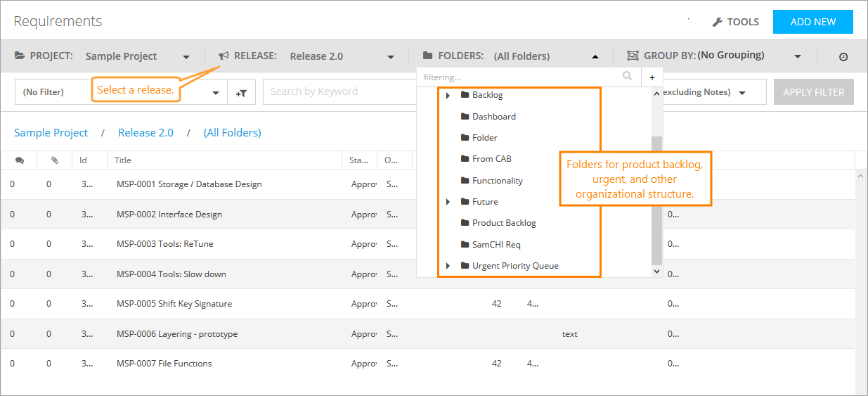Expand the Backlog folder node
868x396 pixels.
pos(448,95)
